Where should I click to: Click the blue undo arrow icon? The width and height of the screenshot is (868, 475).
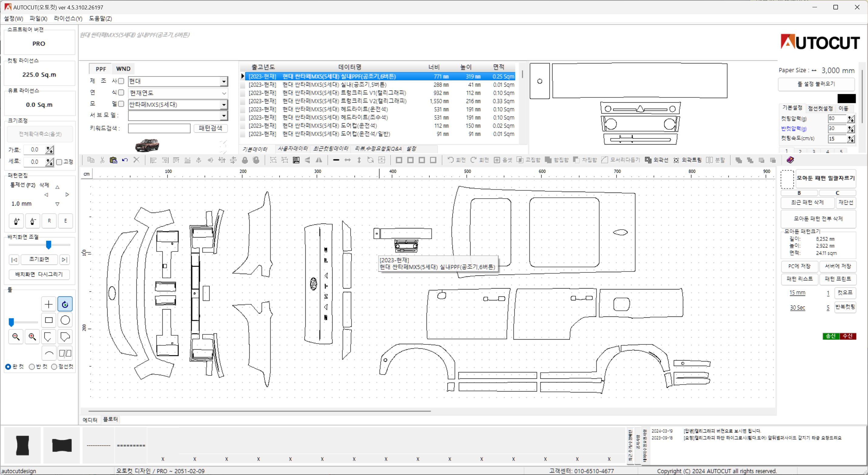[125, 160]
